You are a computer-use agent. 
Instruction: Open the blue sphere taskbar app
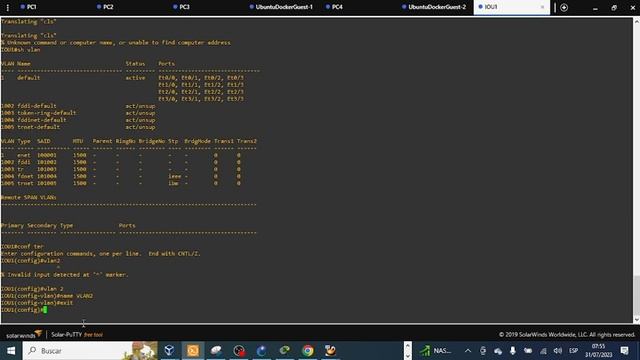(x=262, y=351)
